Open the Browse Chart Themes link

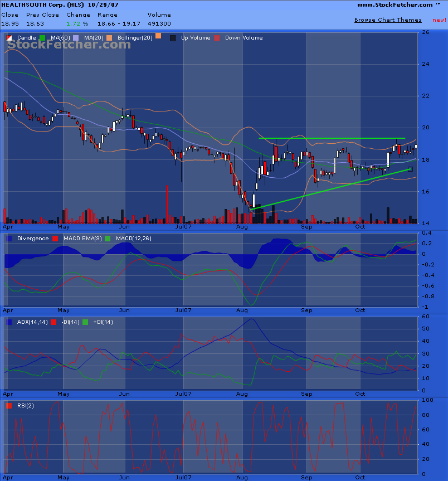[388, 20]
